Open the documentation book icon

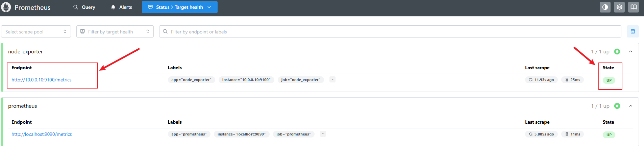coord(634,7)
